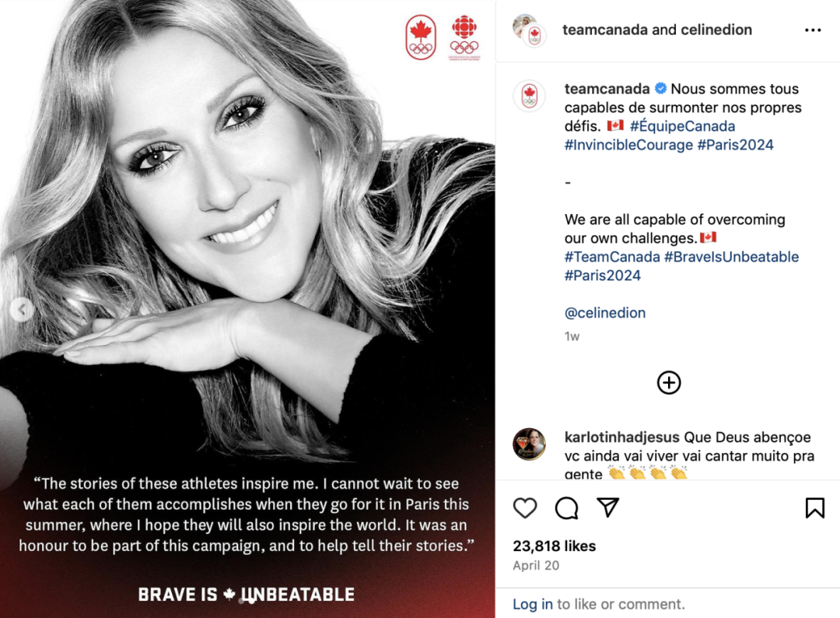Load more comments with plus circle
The image size is (840, 618).
click(x=669, y=383)
